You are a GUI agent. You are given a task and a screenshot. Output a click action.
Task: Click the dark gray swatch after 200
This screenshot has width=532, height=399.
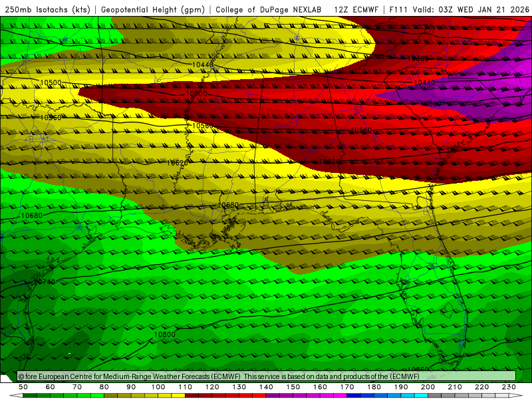435,396
